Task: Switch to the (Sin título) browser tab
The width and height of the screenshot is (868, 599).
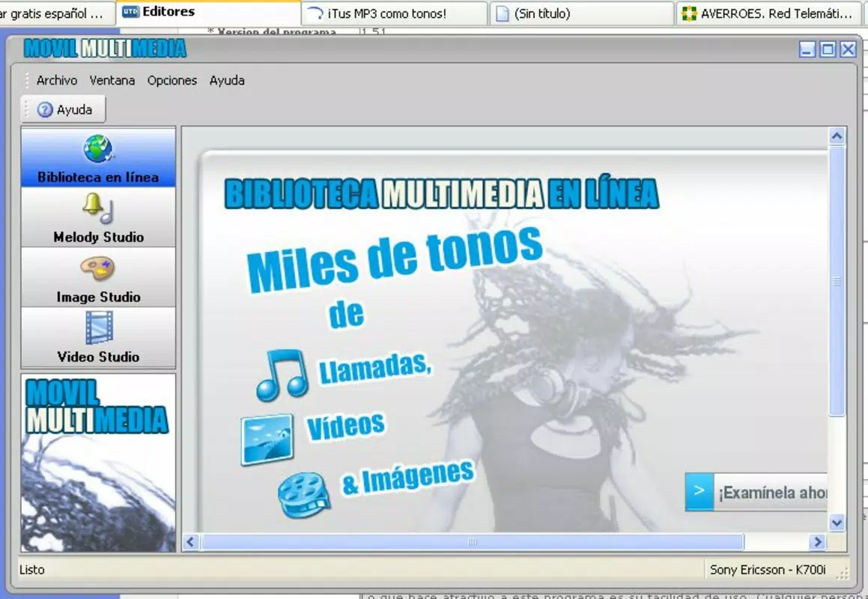Action: tap(581, 13)
